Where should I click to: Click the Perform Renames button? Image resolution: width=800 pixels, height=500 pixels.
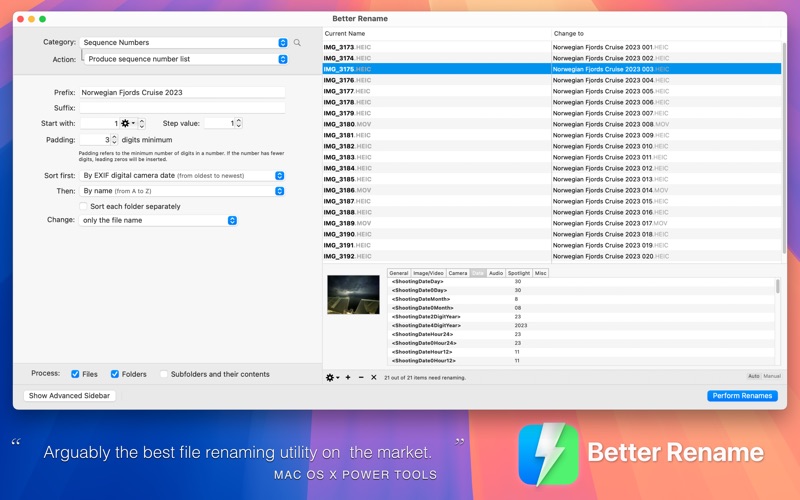[x=742, y=395]
